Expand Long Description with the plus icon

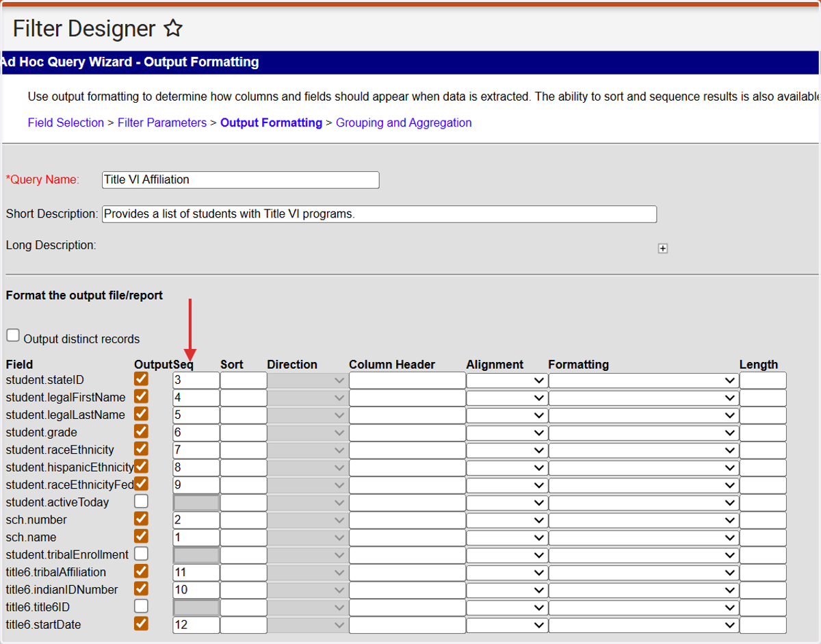662,248
